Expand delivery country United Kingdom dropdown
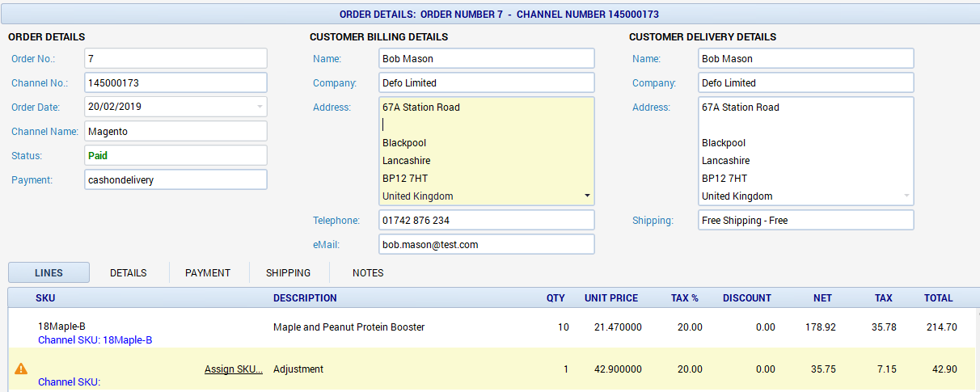 (x=906, y=196)
